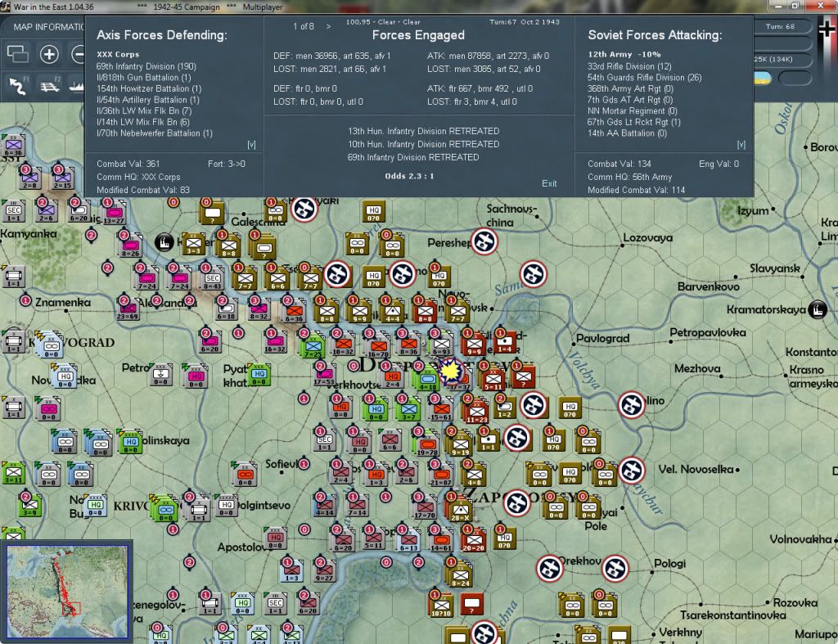Screen dimensions: 838x644
Task: Select pink unit 17=53
Action: (x=323, y=375)
